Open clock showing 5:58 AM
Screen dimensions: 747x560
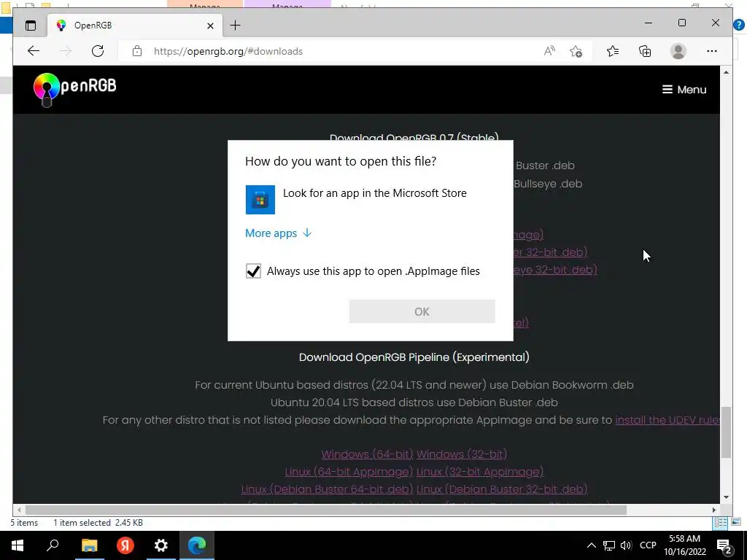[684, 545]
